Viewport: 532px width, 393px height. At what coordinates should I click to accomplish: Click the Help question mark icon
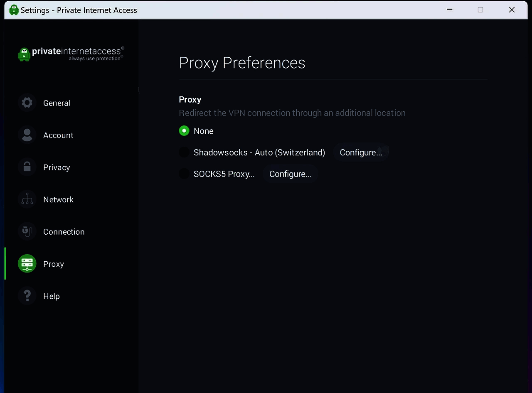(27, 296)
